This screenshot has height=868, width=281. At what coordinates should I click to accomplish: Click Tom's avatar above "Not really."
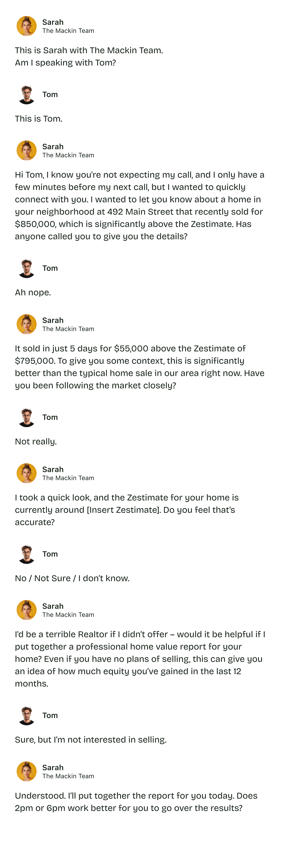27,417
